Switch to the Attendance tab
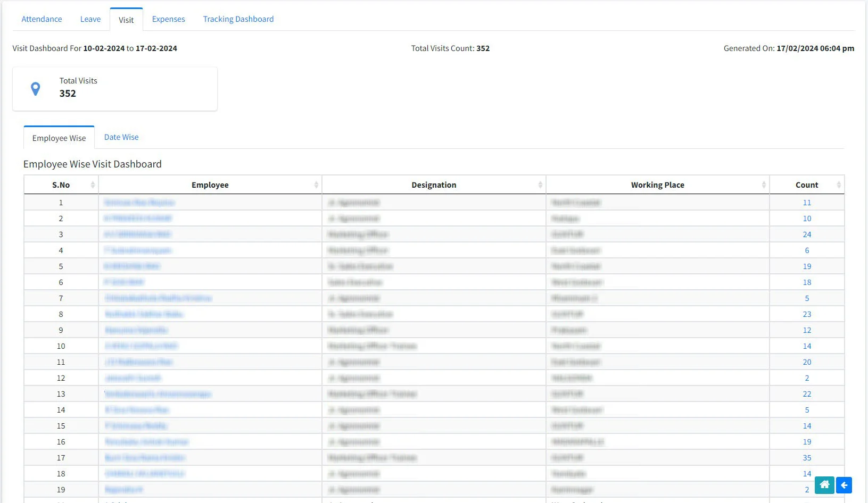 click(42, 19)
